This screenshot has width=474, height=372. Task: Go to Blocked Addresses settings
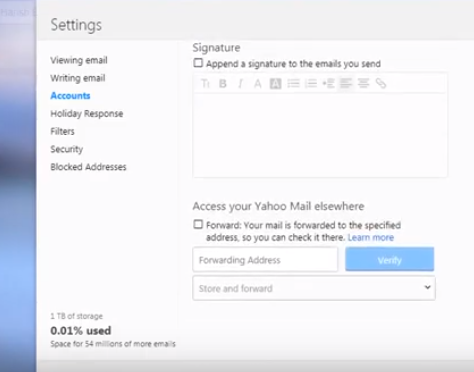[x=88, y=167]
